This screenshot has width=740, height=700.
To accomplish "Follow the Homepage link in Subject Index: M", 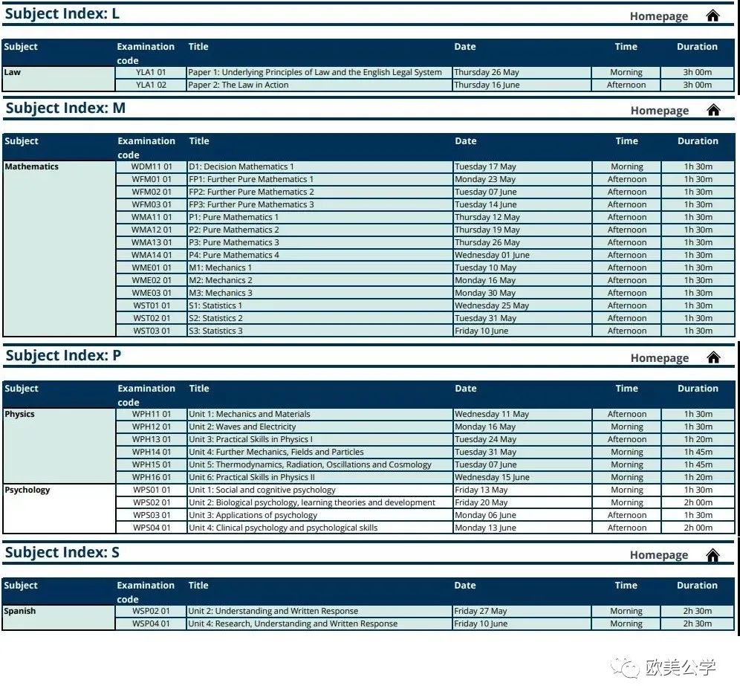I will [x=659, y=111].
